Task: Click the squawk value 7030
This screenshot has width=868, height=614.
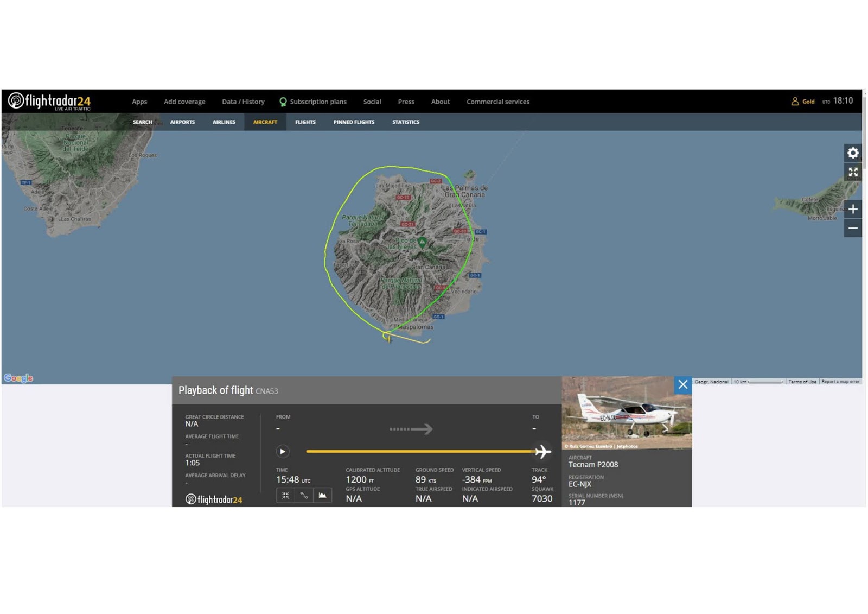Action: [x=542, y=498]
